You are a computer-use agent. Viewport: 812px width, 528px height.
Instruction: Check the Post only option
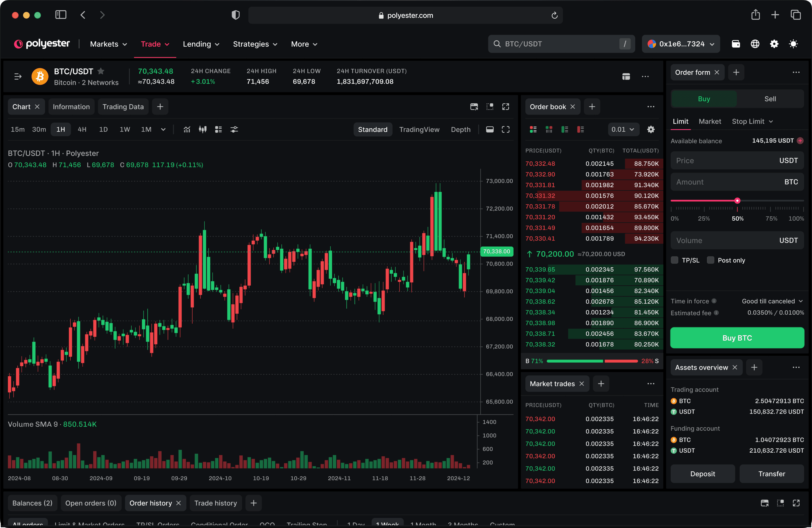click(710, 260)
